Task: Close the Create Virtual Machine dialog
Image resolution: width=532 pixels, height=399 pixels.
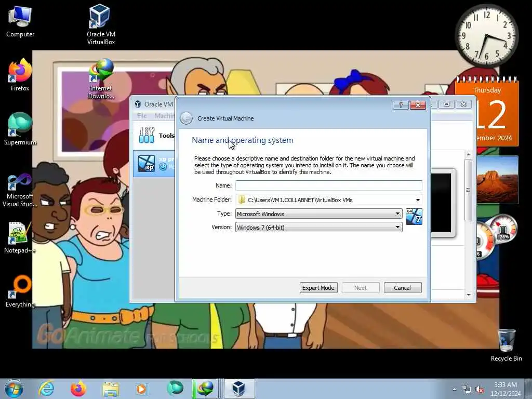Action: [418, 105]
